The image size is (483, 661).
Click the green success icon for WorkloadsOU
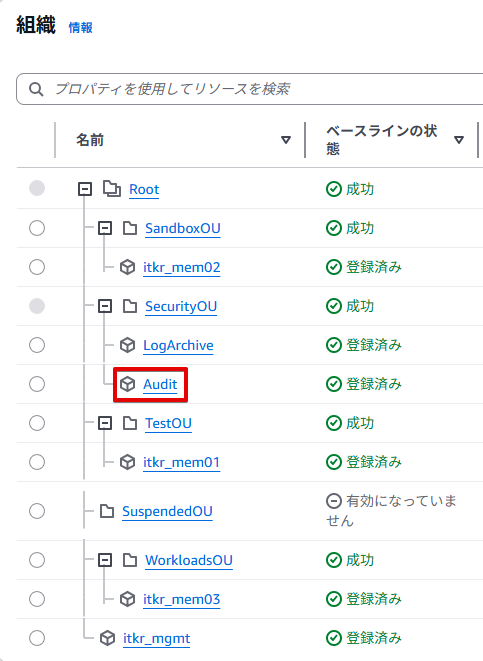334,560
